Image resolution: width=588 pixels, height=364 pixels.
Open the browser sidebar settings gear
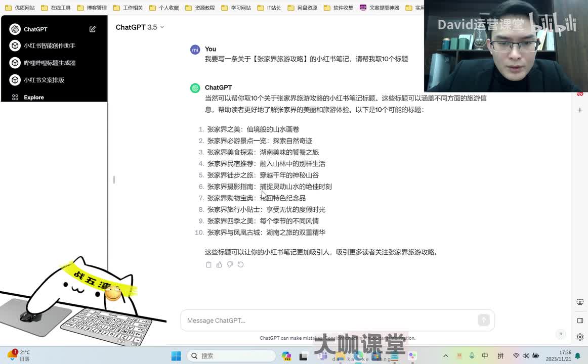[580, 337]
